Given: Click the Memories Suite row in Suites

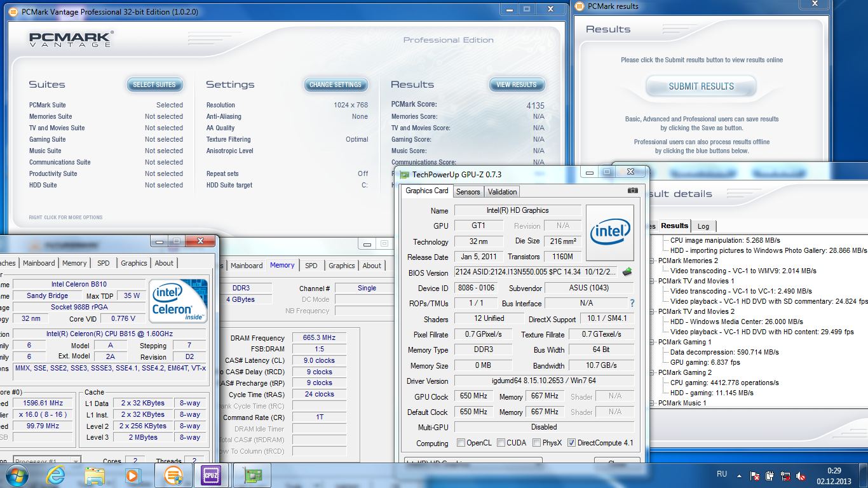Looking at the screenshot, I should (106, 116).
